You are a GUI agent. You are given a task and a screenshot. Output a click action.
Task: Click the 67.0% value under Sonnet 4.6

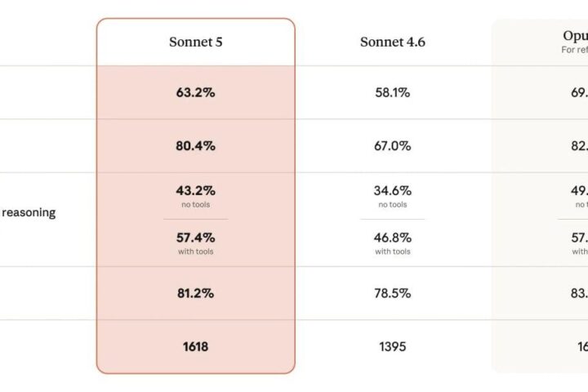393,145
